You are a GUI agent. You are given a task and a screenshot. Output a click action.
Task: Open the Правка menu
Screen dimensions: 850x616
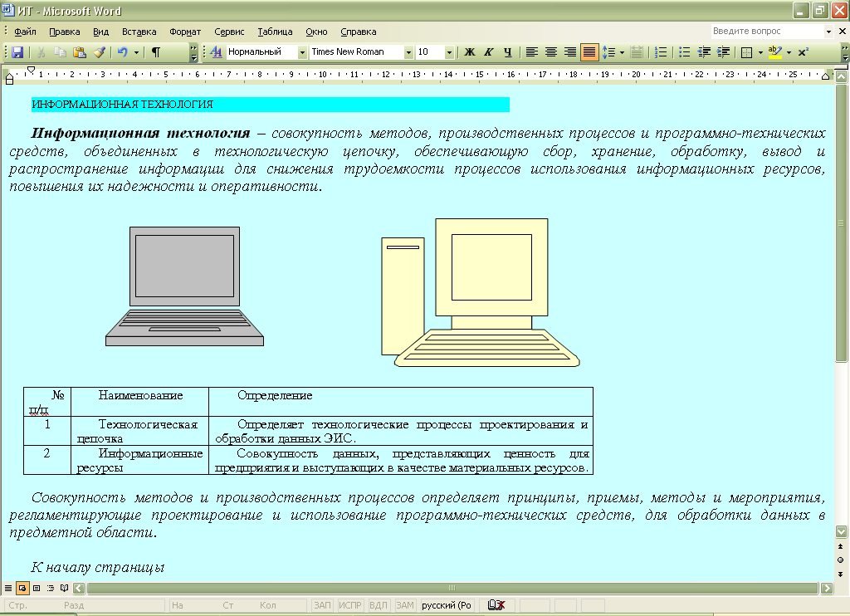[65, 32]
